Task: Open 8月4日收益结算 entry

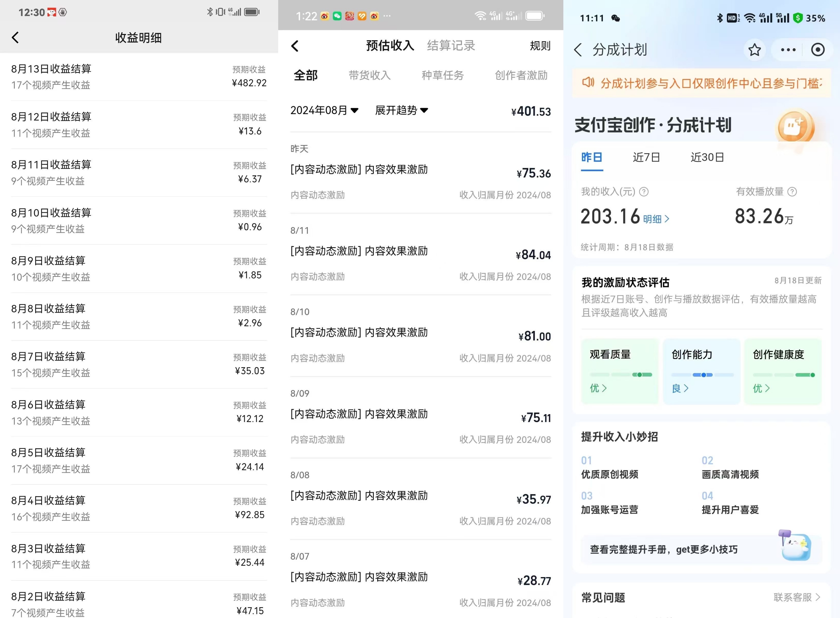Action: coord(139,508)
